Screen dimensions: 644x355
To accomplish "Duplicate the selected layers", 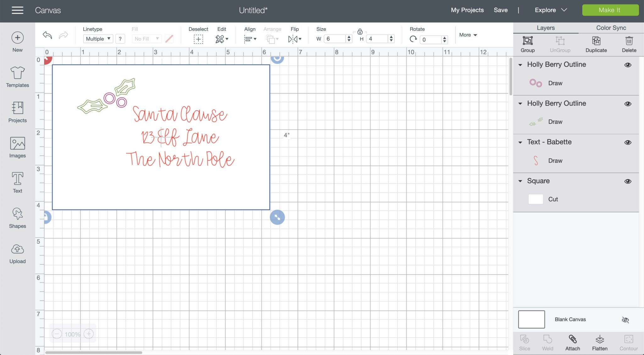I will (596, 44).
